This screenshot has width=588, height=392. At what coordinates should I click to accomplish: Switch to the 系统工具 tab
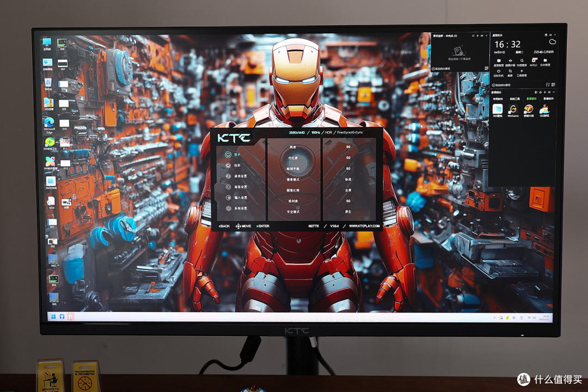click(515, 99)
